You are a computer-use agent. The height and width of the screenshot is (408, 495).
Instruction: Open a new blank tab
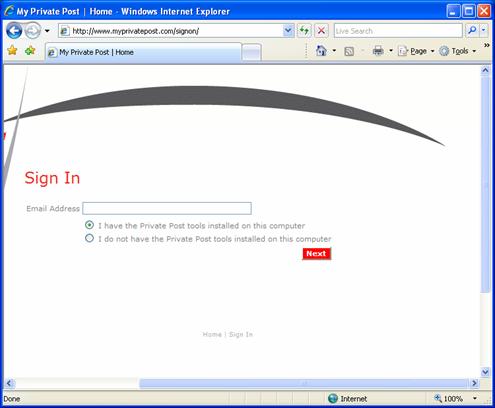[251, 53]
